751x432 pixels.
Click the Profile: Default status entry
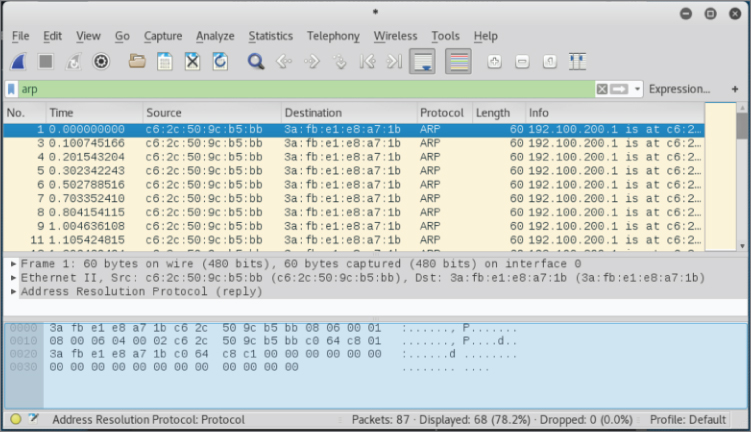(x=688, y=420)
